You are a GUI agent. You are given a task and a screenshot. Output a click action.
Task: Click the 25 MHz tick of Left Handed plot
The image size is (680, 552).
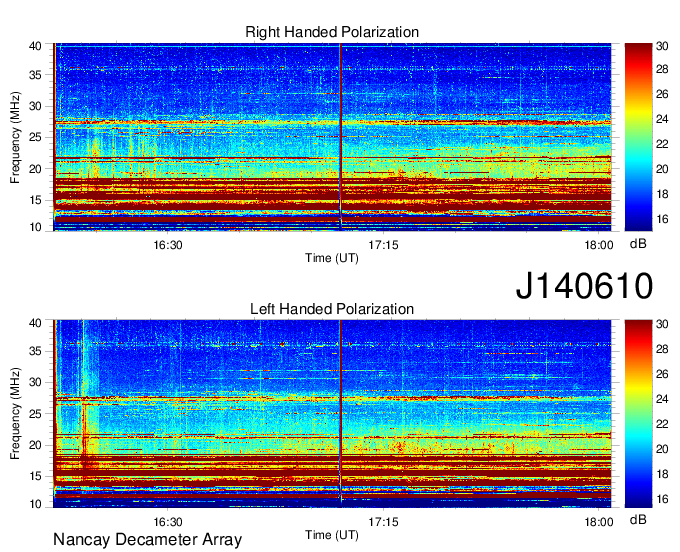click(x=35, y=414)
